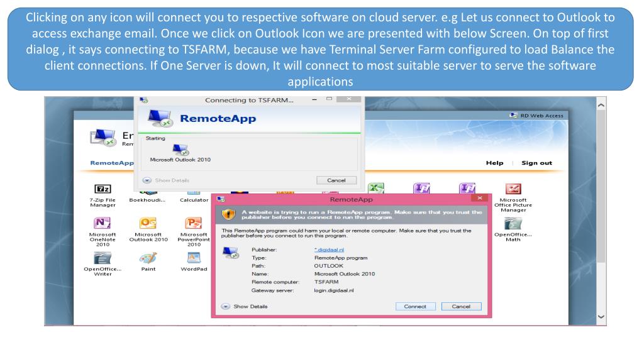Open OpenOffice Writer icon
This screenshot has width=644, height=362.
point(103,258)
